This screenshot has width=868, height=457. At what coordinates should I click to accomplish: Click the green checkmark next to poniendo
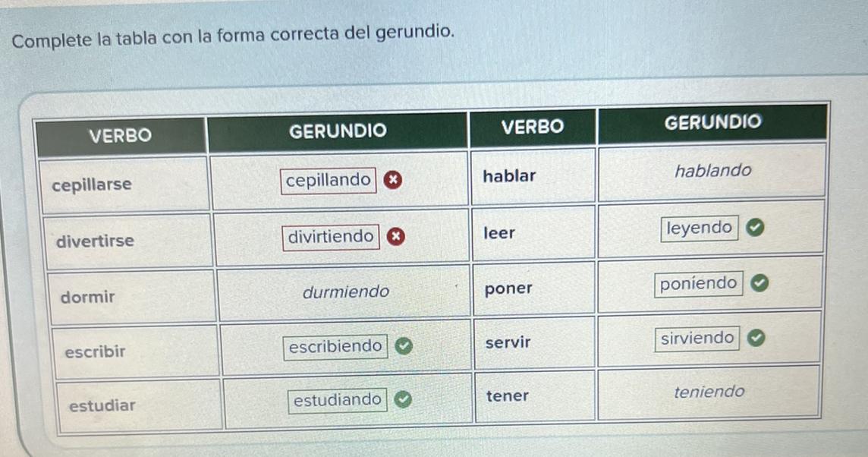pyautogui.click(x=759, y=283)
